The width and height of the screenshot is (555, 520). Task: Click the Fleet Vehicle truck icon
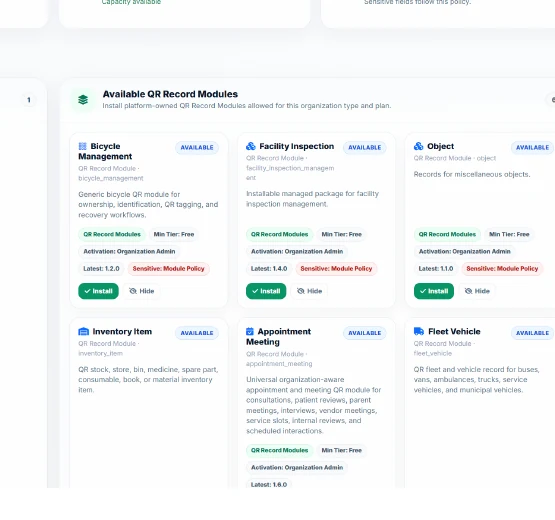(419, 332)
